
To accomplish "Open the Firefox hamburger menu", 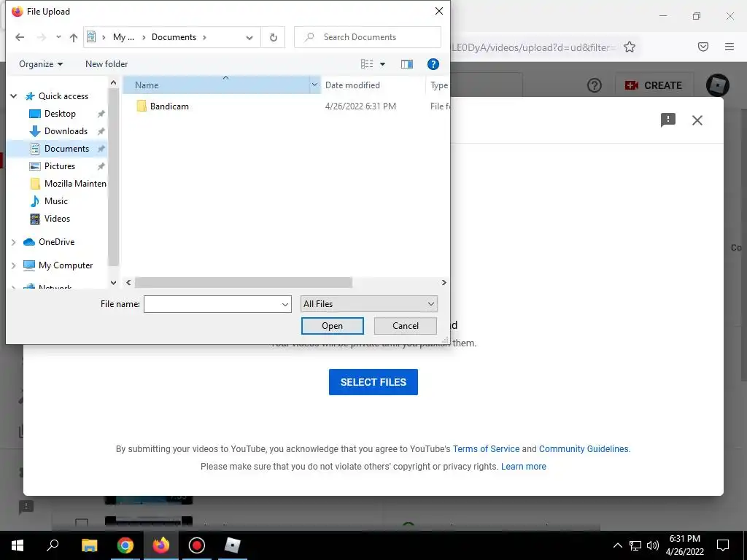I will [x=729, y=47].
